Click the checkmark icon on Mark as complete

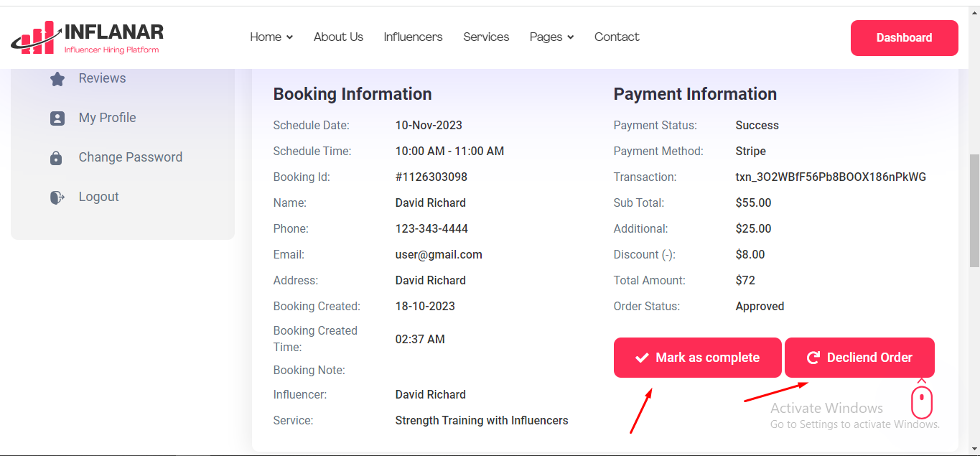click(x=643, y=358)
